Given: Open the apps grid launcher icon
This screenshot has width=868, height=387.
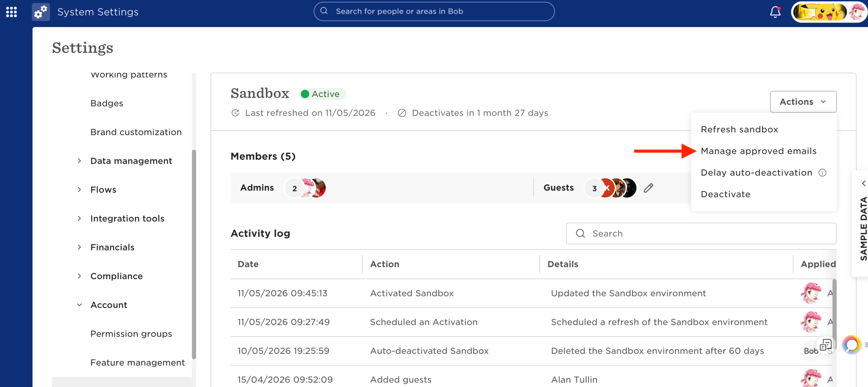Looking at the screenshot, I should (12, 12).
